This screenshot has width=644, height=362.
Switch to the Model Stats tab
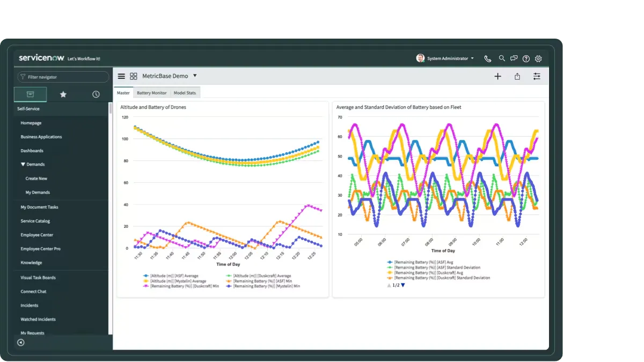[x=185, y=93]
